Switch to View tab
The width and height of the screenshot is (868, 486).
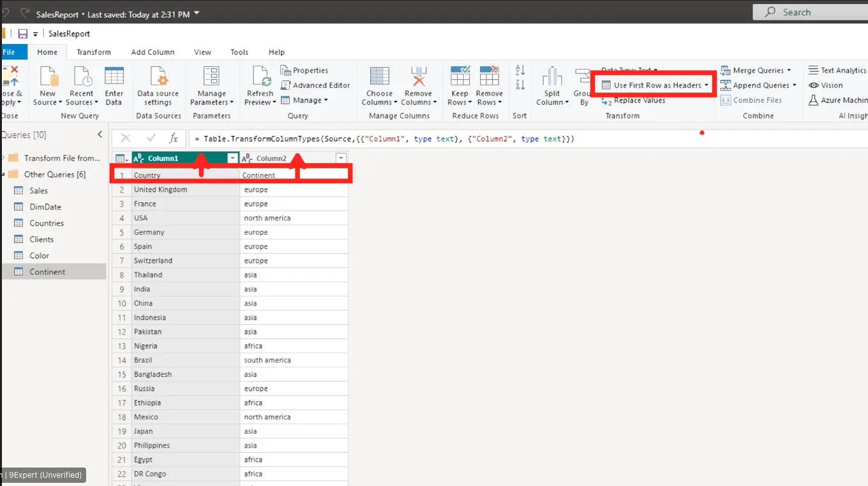pos(202,52)
